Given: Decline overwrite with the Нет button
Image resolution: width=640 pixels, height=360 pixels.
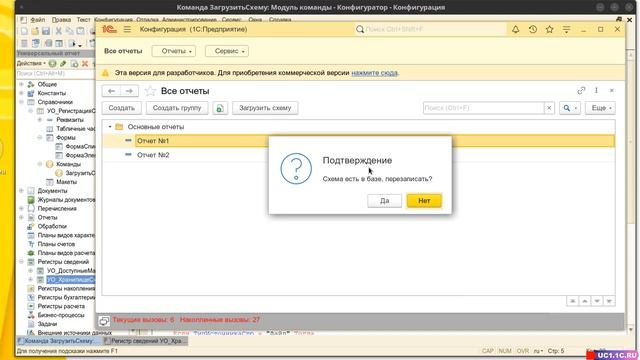Looking at the screenshot, I should pos(424,201).
